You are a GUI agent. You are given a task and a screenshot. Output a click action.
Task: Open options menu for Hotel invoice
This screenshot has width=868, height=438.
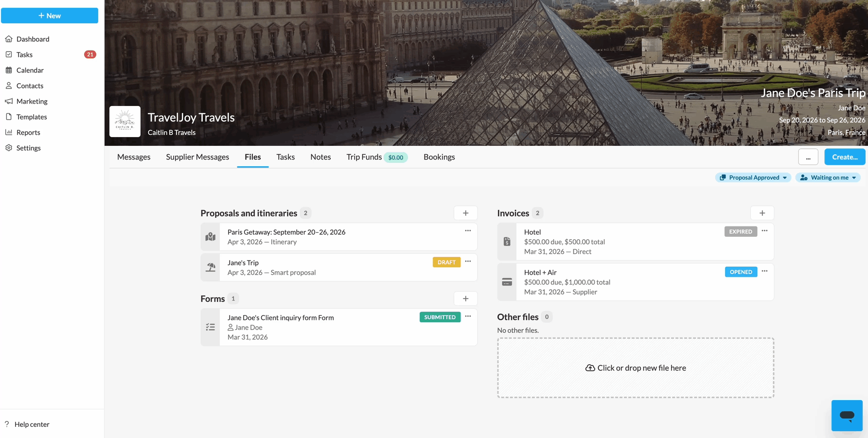764,231
